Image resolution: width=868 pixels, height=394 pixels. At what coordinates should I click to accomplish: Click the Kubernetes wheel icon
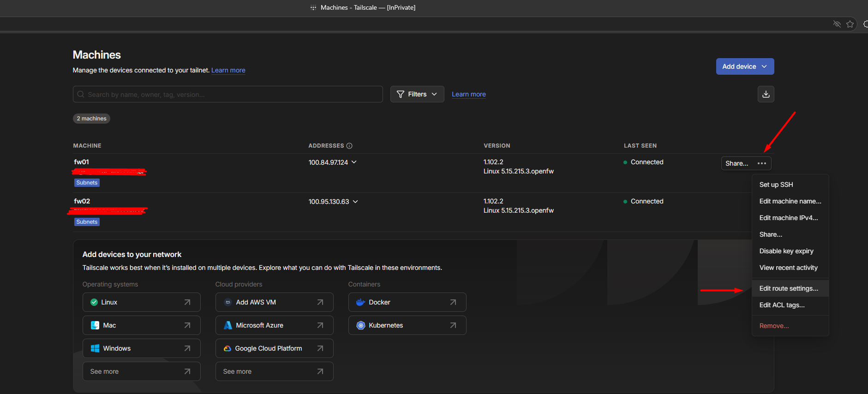(361, 325)
